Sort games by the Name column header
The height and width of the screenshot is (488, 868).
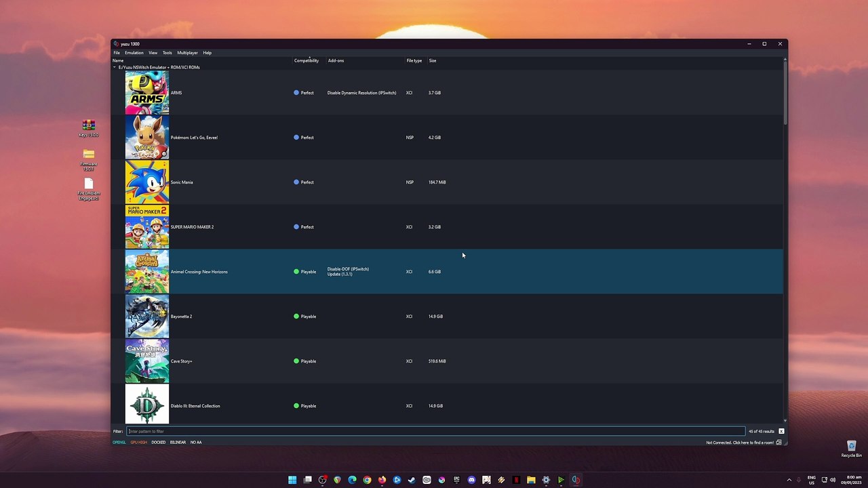(x=118, y=61)
